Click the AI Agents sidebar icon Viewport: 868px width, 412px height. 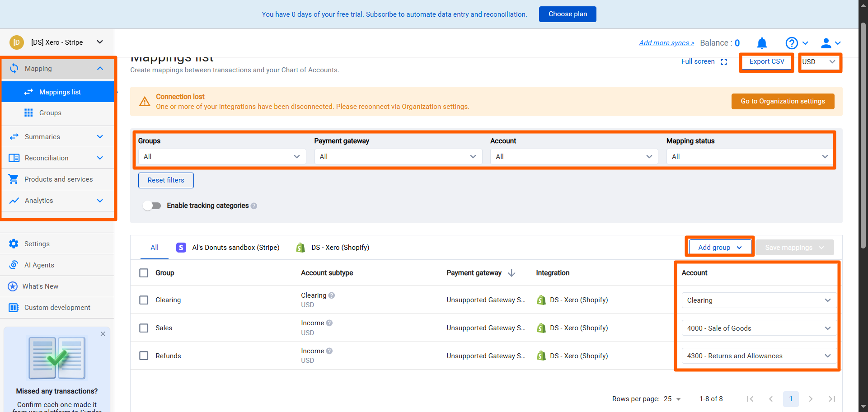(14, 265)
